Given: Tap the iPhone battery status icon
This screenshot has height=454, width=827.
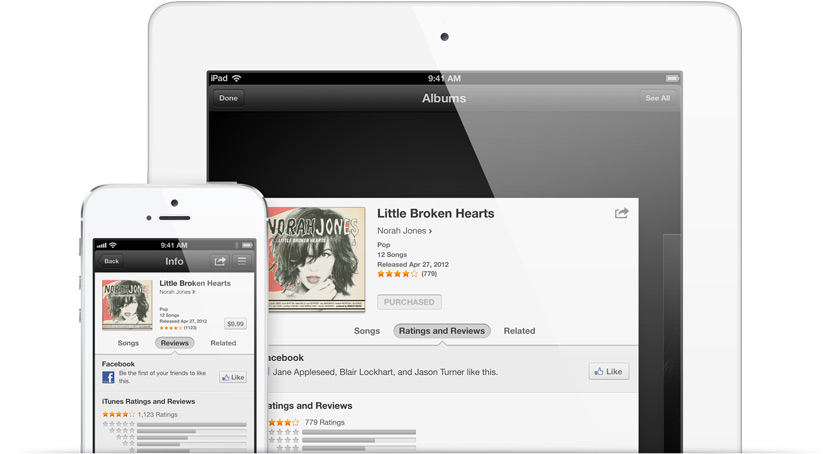Looking at the screenshot, I should (247, 245).
